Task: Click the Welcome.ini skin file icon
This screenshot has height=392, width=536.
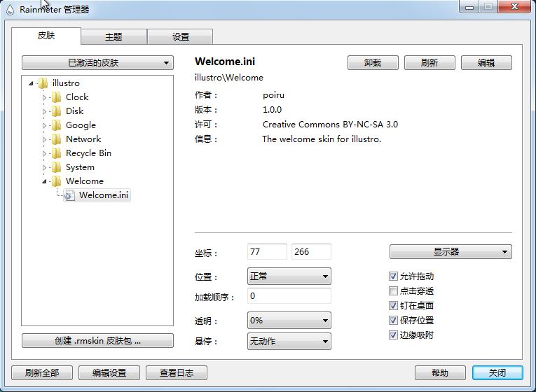Action: click(x=69, y=195)
